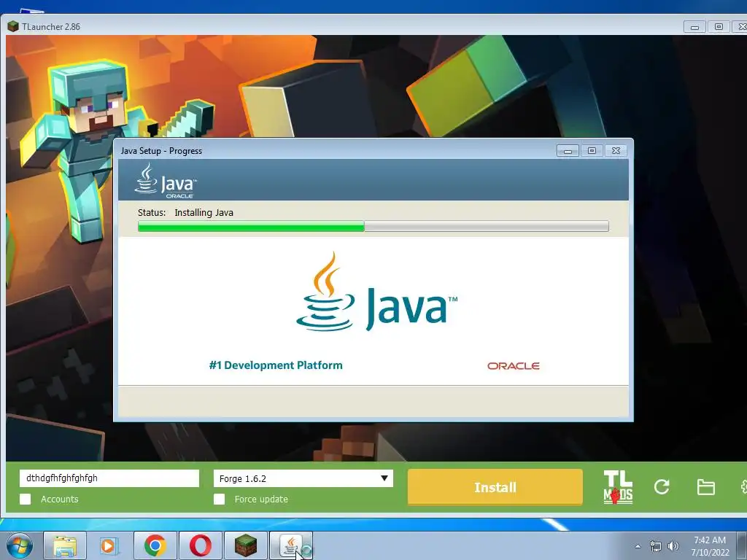The width and height of the screenshot is (747, 560).
Task: Click the Java Setup - Progress title text
Action: point(161,151)
